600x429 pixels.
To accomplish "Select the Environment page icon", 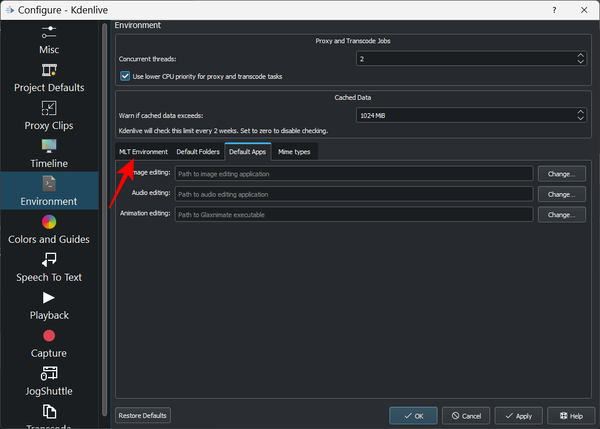I will pos(49,184).
